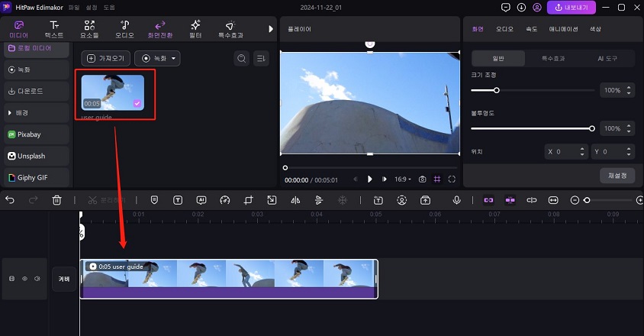Start voice recording with microphone icon
Screen dimensions: 644x336
(x=456, y=200)
